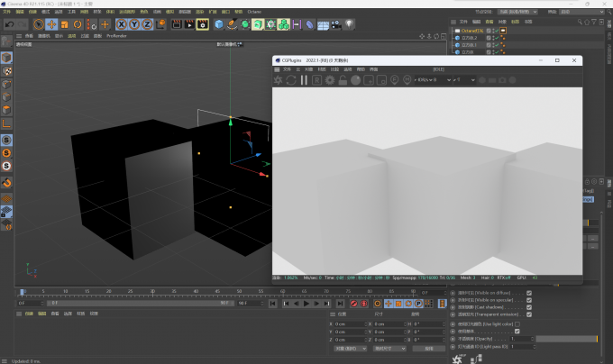
Task: Toggle autokeying red button
Action: (x=364, y=304)
